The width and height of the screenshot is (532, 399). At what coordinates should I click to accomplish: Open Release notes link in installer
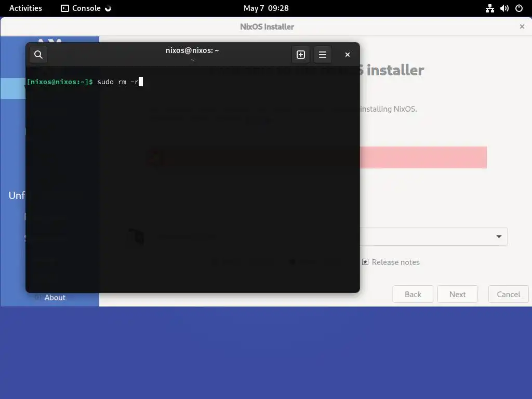[x=391, y=262]
